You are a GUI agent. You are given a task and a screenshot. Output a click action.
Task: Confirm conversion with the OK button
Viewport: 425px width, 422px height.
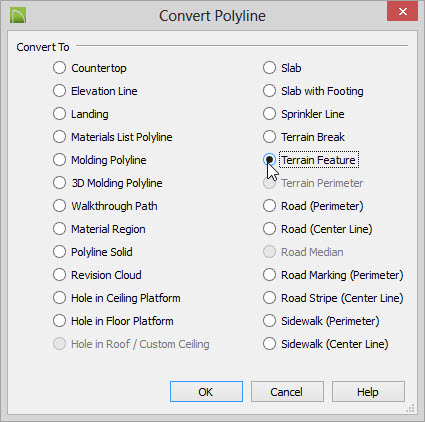[x=206, y=392]
